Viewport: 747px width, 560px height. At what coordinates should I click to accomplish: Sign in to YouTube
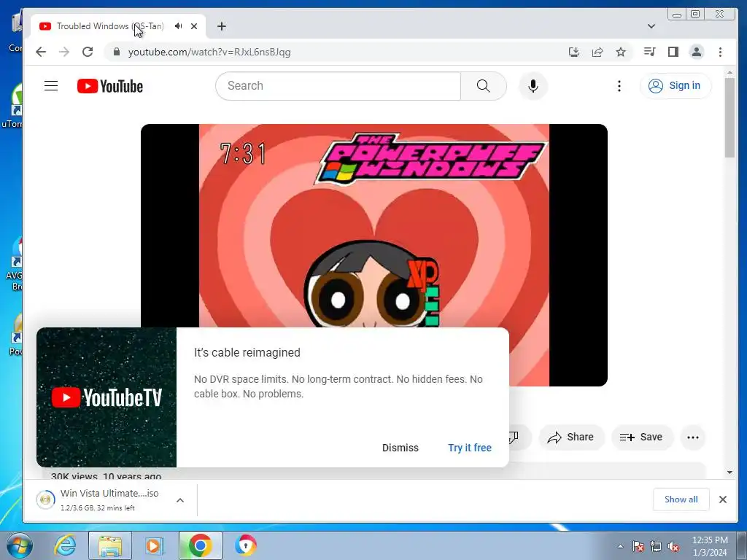tap(676, 86)
